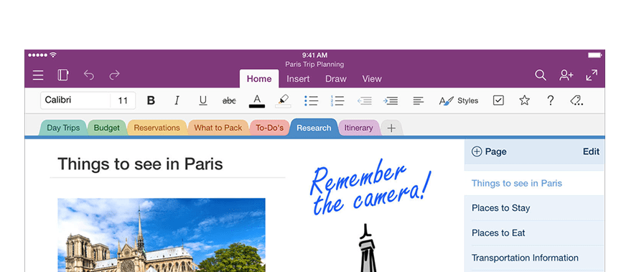Share notebook with add person icon
Viewport: 644px width, 272px height.
(x=566, y=75)
